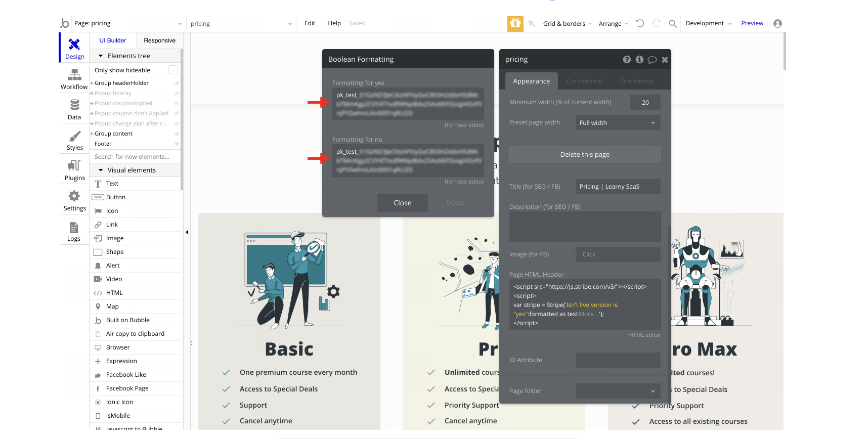Open the pricing element selector dropdown

(x=241, y=24)
